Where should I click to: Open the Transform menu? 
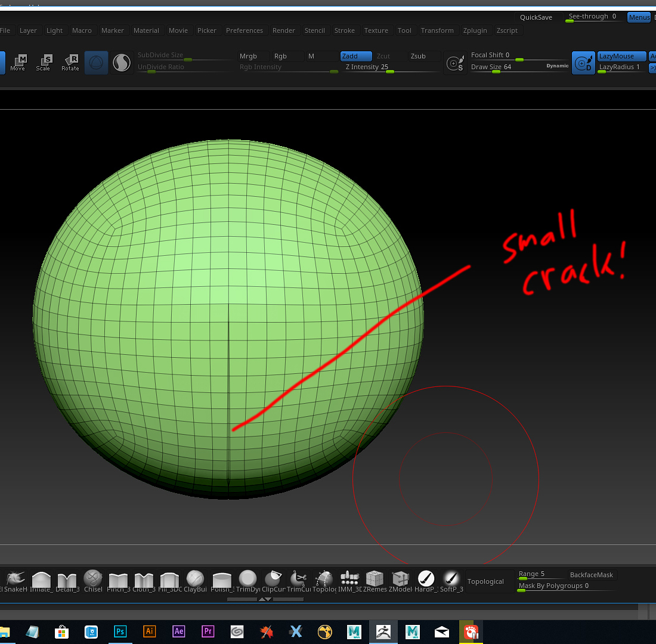pyautogui.click(x=437, y=30)
